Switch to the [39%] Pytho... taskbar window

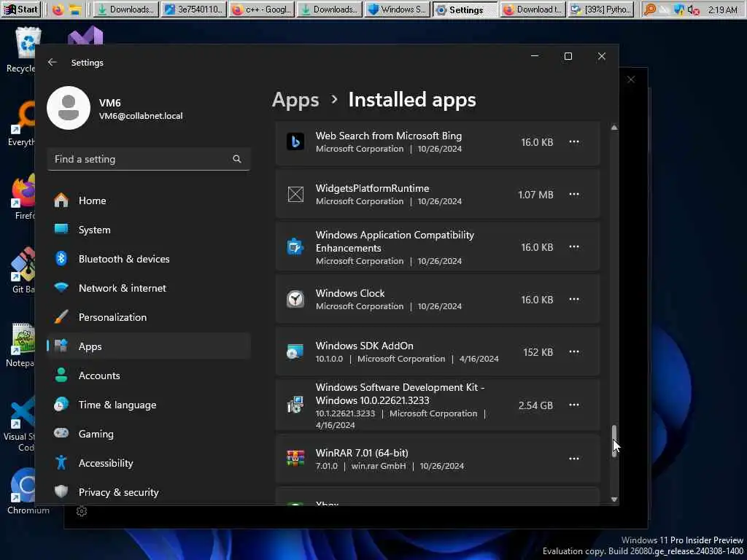pyautogui.click(x=601, y=9)
